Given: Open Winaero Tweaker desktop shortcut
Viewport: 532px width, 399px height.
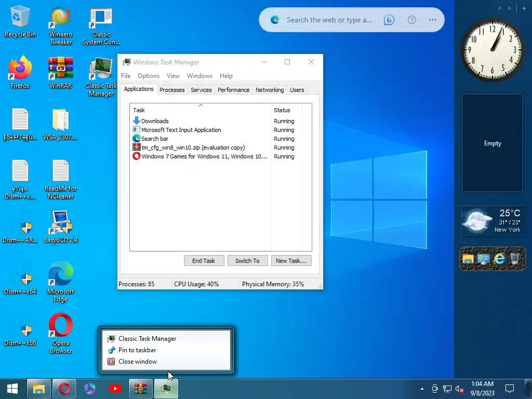Looking at the screenshot, I should pyautogui.click(x=61, y=26).
